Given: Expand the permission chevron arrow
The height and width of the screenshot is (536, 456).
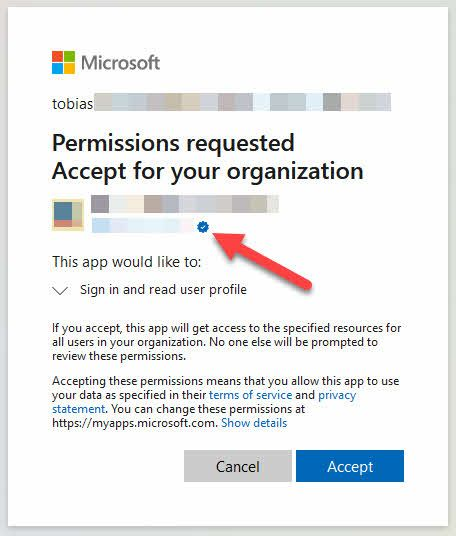Looking at the screenshot, I should [x=60, y=290].
